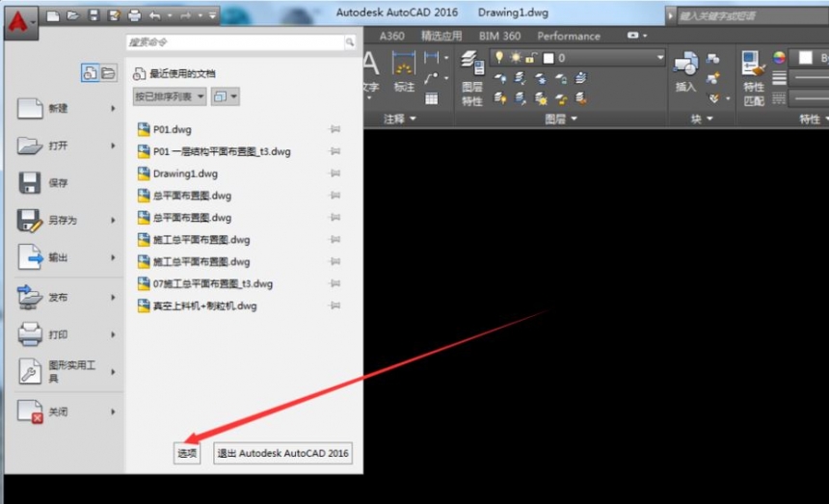Pin 07施工总平面布置图_t3.dwg to the list

[334, 283]
